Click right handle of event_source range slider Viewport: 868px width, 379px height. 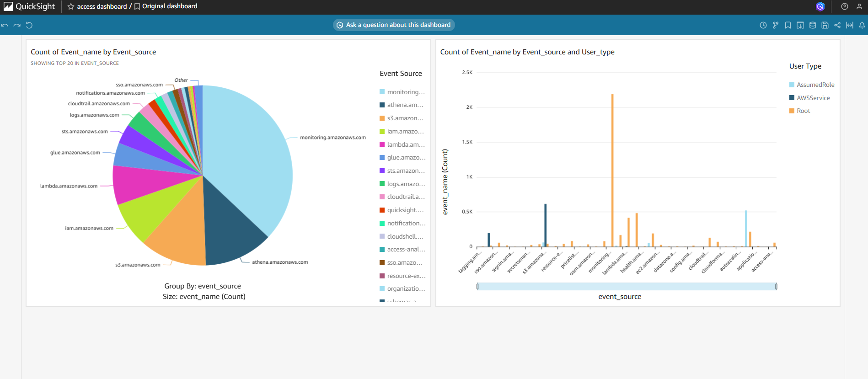click(x=776, y=286)
